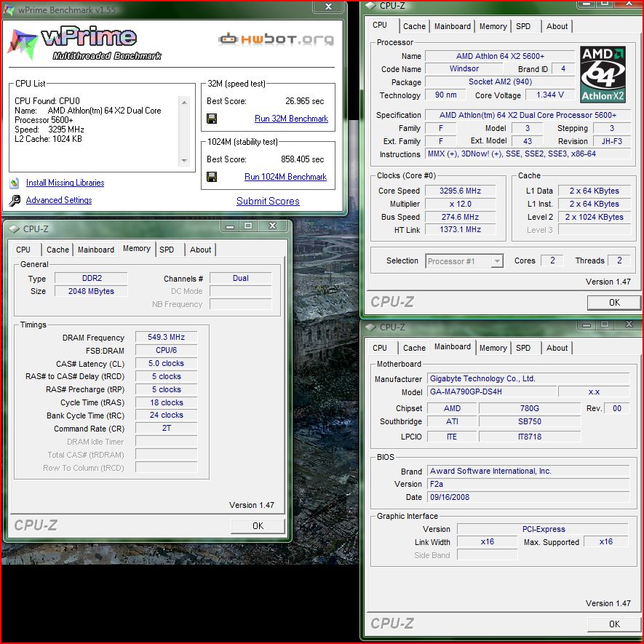The width and height of the screenshot is (644, 644).
Task: Open the Advanced Settings link
Action: [59, 200]
